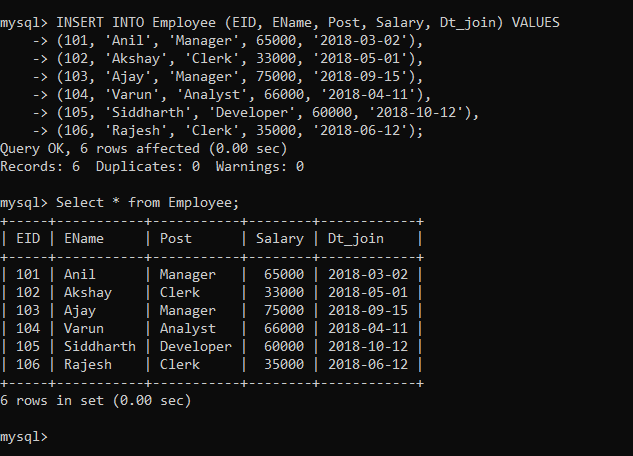Click the "6 rows in set" status line
Viewport: 633px width, 456px height.
click(x=95, y=400)
